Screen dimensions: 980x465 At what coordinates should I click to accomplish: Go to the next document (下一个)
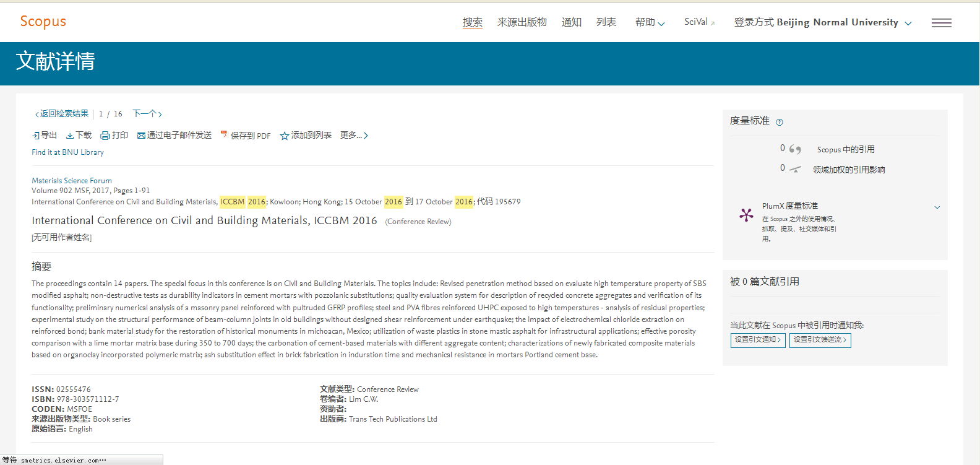tap(147, 114)
